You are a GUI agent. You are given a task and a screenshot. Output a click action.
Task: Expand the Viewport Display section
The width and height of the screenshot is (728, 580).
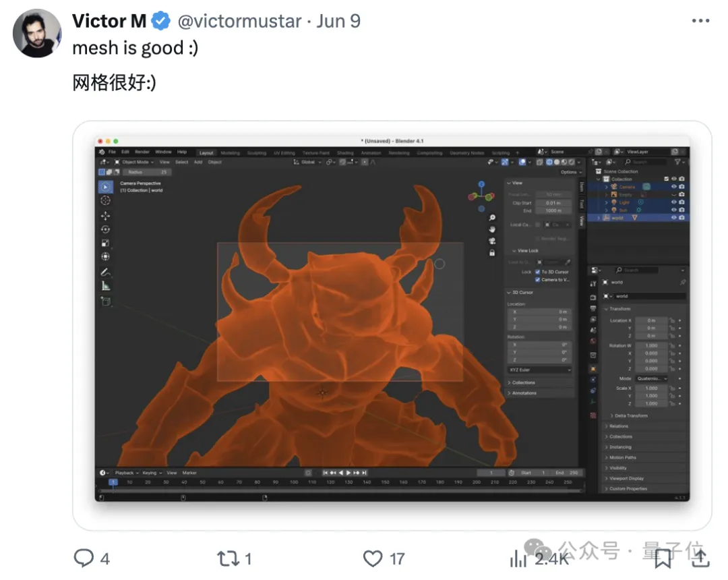coord(626,478)
